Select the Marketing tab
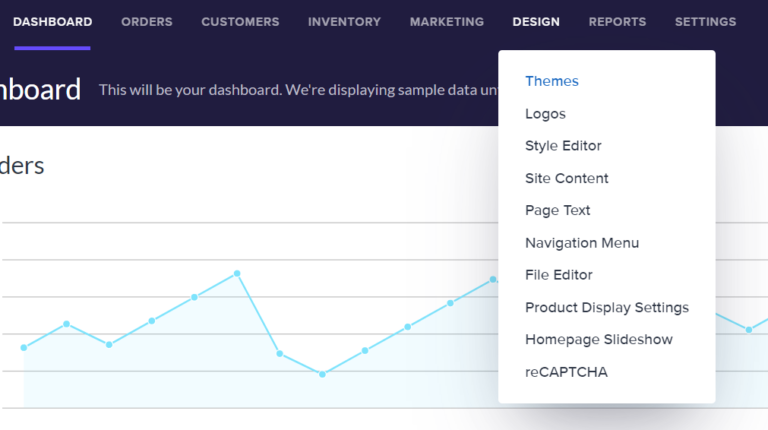This screenshot has height=430, width=768. (446, 22)
